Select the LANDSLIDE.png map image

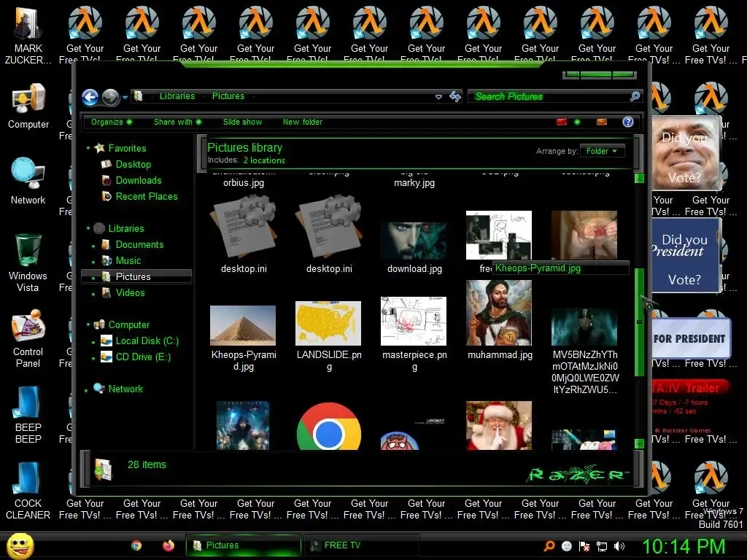coord(328,323)
